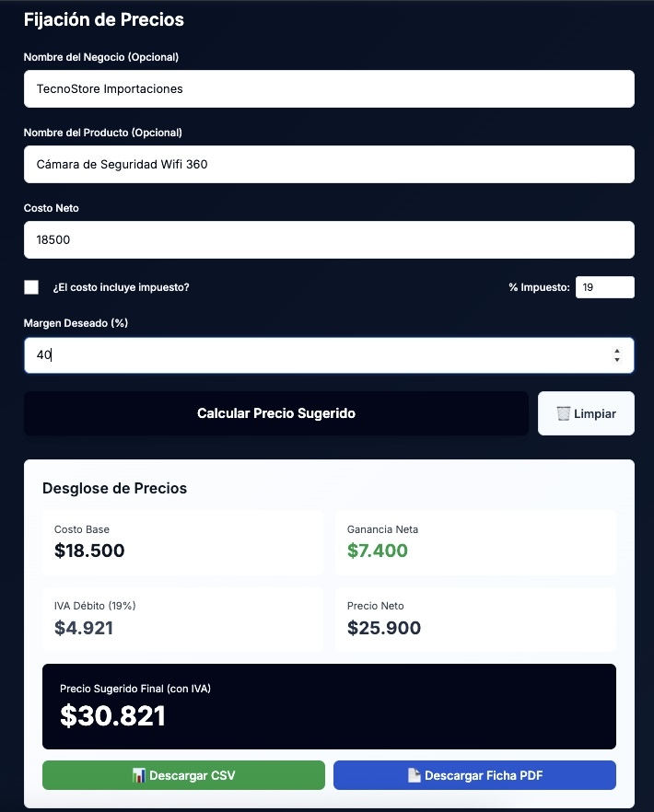
Task: Decrease Margen Deseado with the down arrow
Action: coord(616,360)
